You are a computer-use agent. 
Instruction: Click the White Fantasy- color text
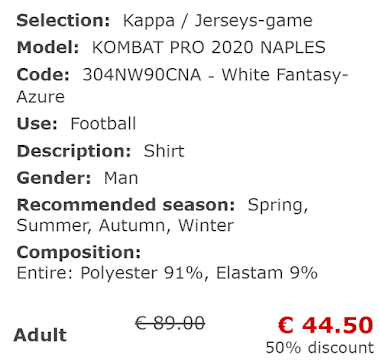[x=285, y=75]
